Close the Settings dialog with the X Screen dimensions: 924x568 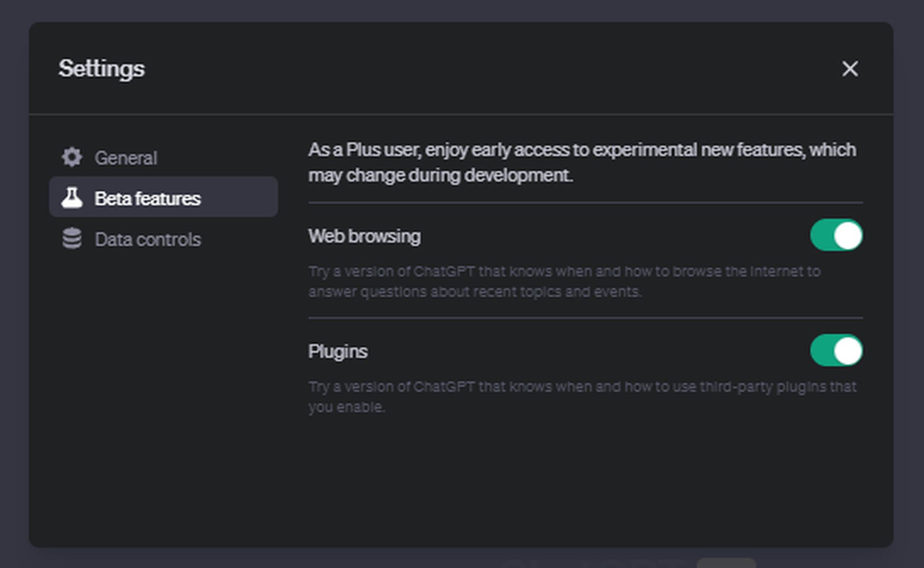coord(850,69)
